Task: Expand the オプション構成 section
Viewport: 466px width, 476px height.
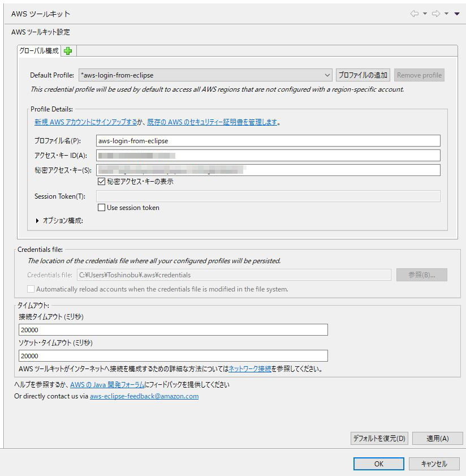Action: [37, 221]
